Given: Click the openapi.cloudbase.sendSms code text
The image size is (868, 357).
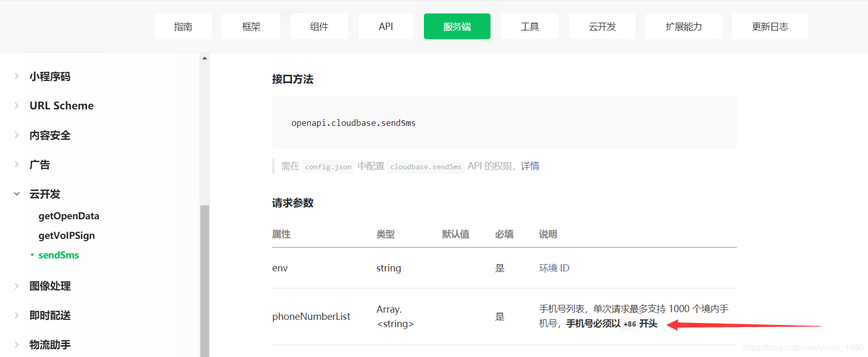Looking at the screenshot, I should tap(353, 123).
